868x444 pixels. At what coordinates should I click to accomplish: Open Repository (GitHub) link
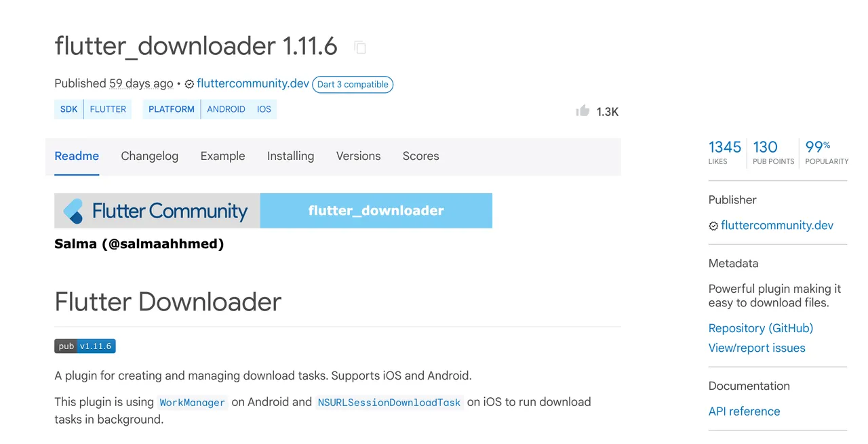(x=760, y=328)
